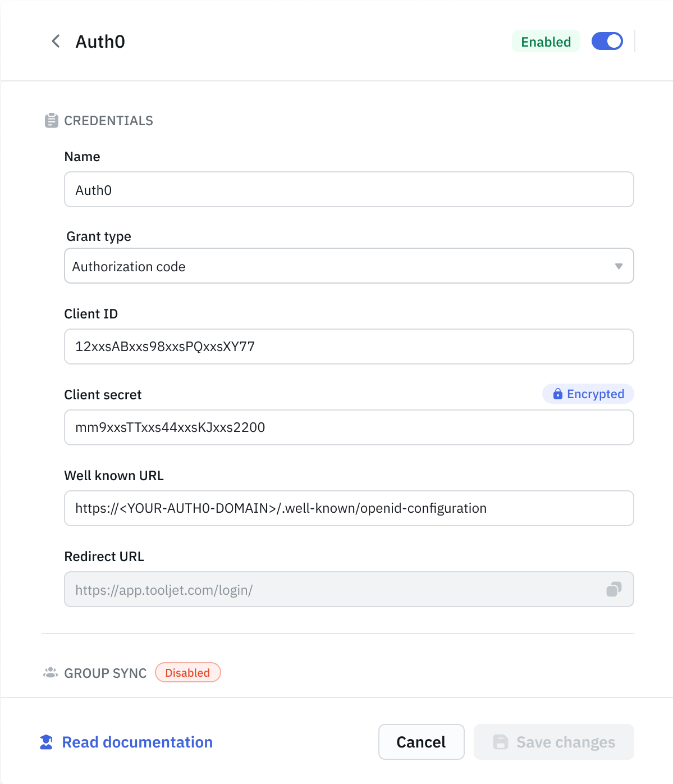Select the Auth0 page title
Screen dimensions: 673x784
coord(100,41)
